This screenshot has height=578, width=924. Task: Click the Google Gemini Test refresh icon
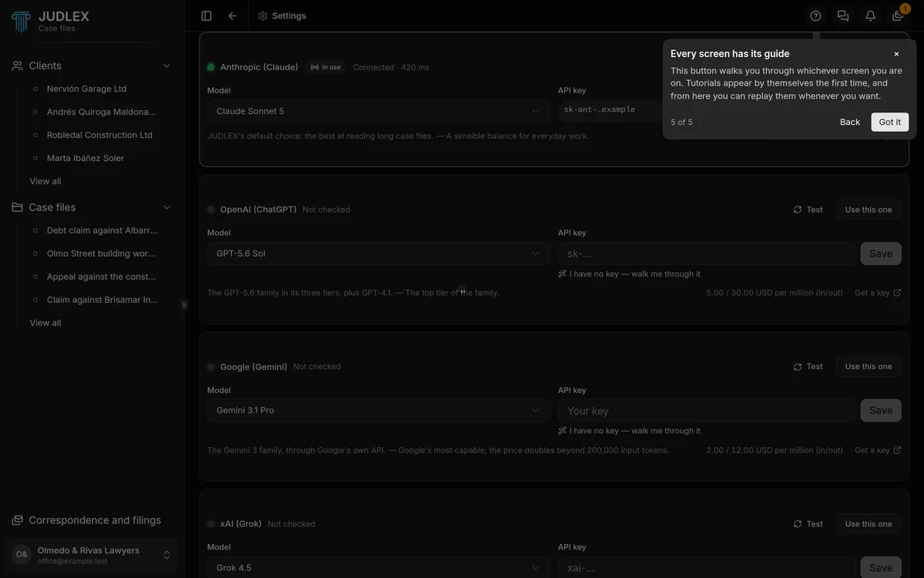[x=798, y=367]
